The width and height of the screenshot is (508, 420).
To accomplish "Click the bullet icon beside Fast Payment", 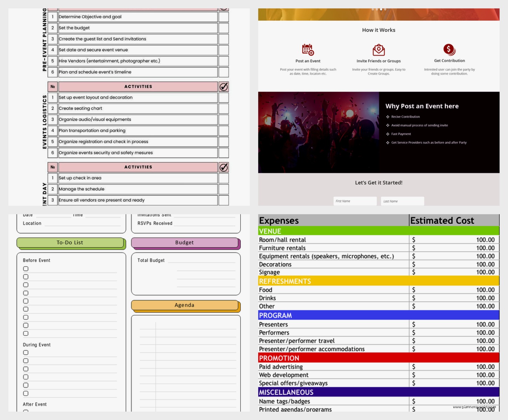I will pos(387,134).
